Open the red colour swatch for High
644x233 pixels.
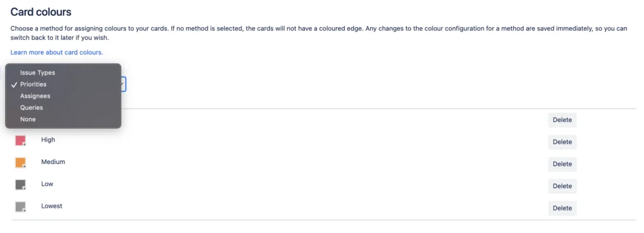[x=21, y=141]
